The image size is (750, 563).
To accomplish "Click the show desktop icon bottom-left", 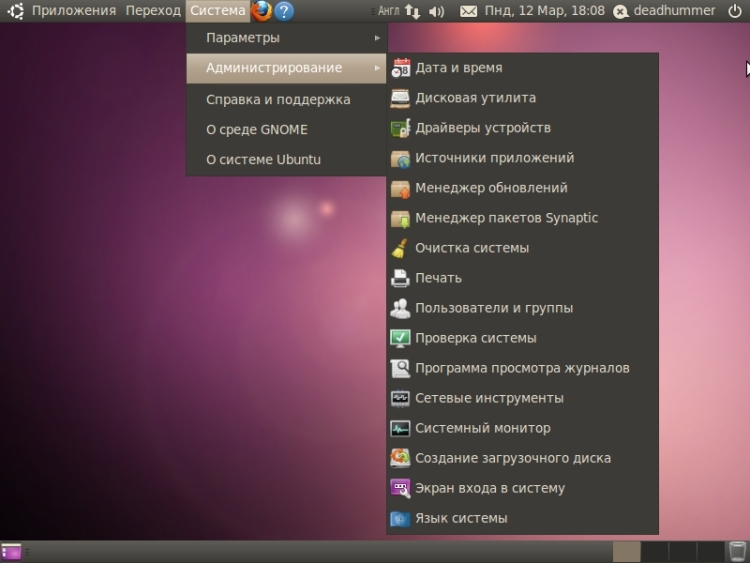I will [x=11, y=551].
